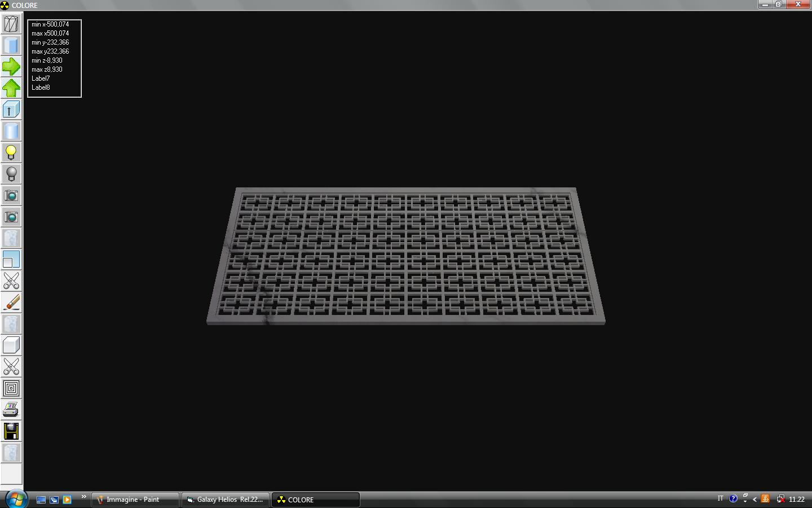This screenshot has width=812, height=508.
Task: Click the green up arrow icon
Action: pos(11,88)
